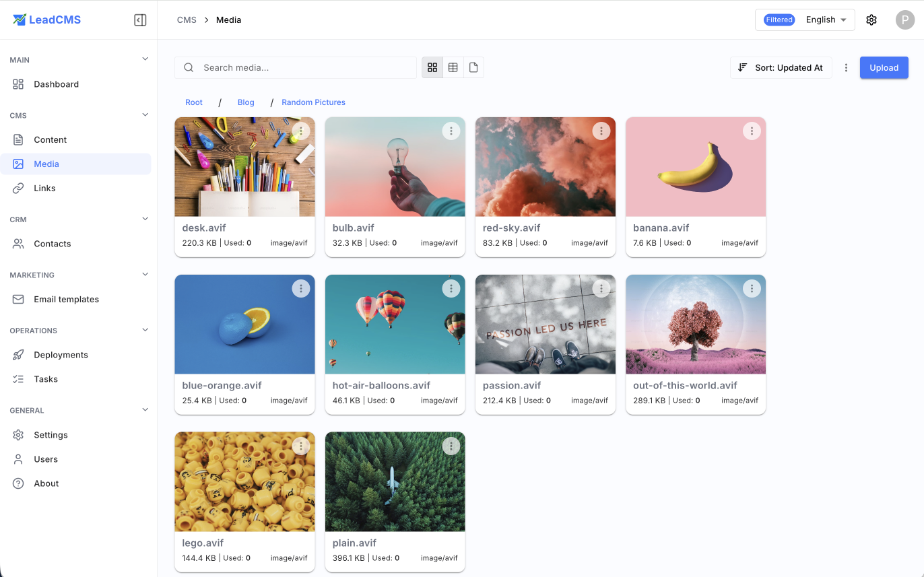Open the Tasks checklist icon

(x=18, y=379)
